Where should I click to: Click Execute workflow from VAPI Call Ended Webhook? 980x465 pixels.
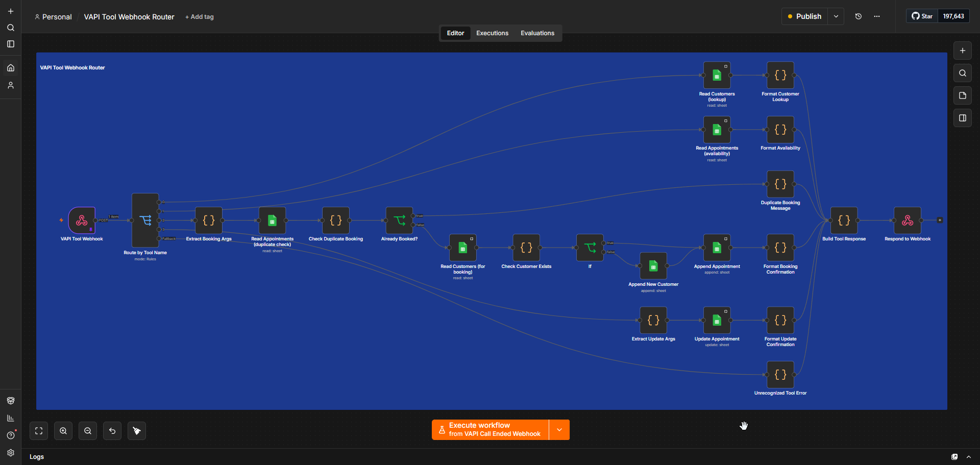click(x=490, y=430)
